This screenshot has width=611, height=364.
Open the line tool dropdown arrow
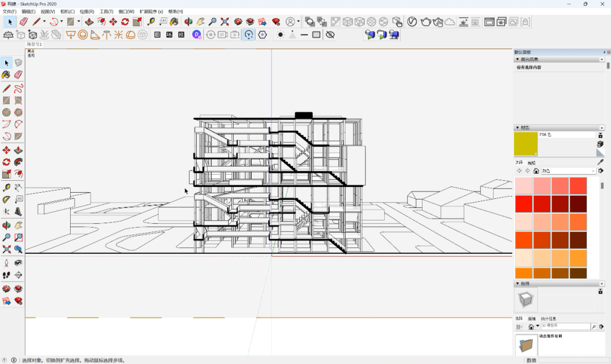pos(44,22)
